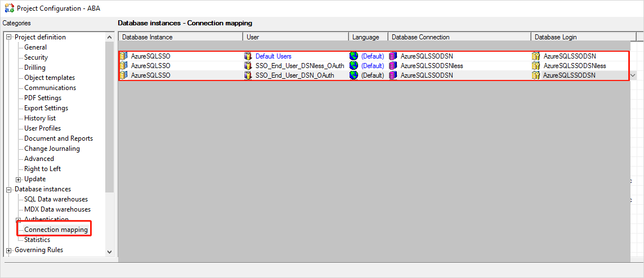This screenshot has height=278, width=644.
Task: Click database instance icon in Default Users row
Action: (124, 56)
